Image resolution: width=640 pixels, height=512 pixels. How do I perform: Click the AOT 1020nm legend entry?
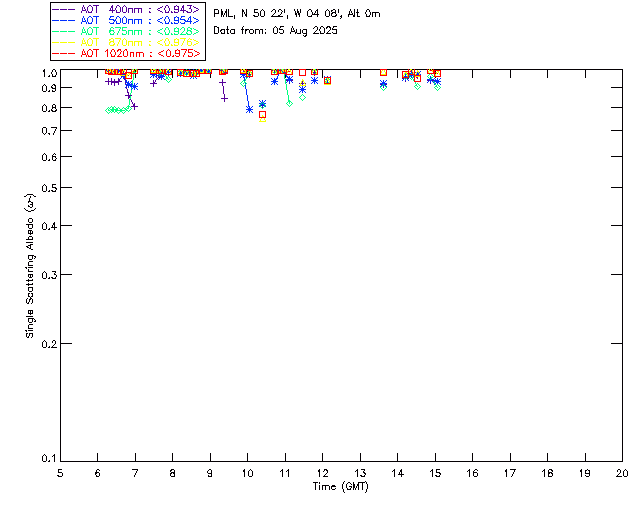point(127,53)
